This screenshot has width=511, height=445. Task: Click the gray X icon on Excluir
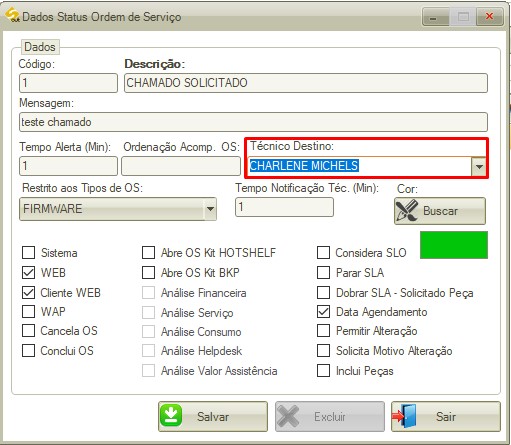(x=288, y=416)
